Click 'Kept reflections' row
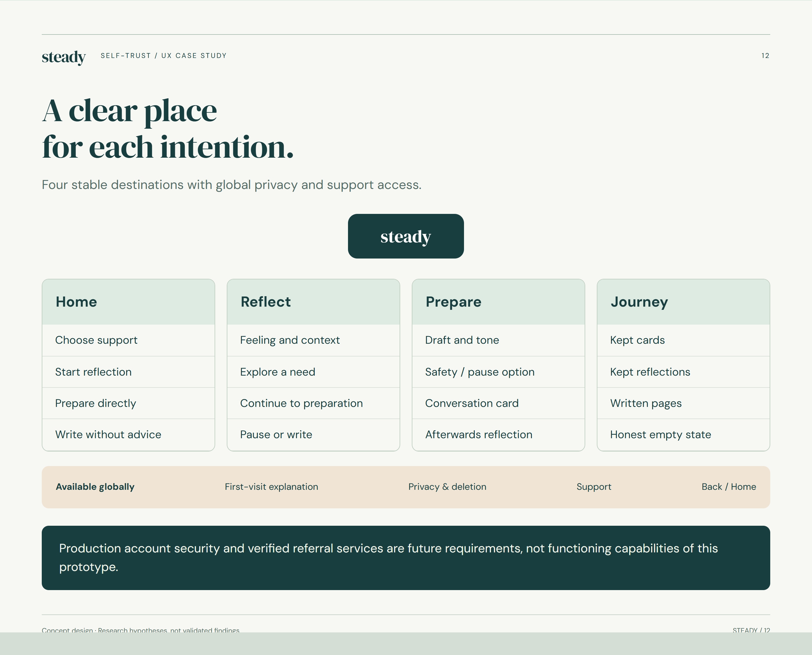The image size is (812, 655). (683, 372)
